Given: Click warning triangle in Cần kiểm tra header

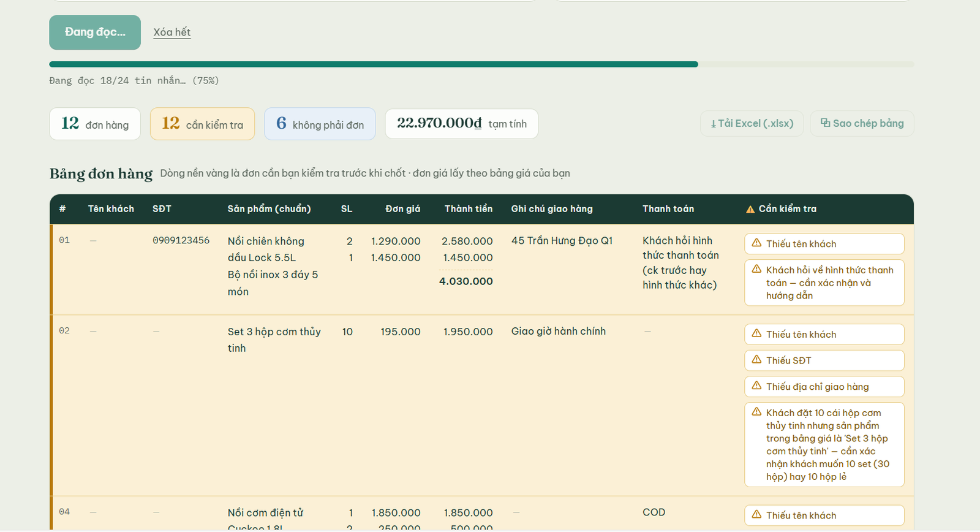Looking at the screenshot, I should (x=750, y=209).
